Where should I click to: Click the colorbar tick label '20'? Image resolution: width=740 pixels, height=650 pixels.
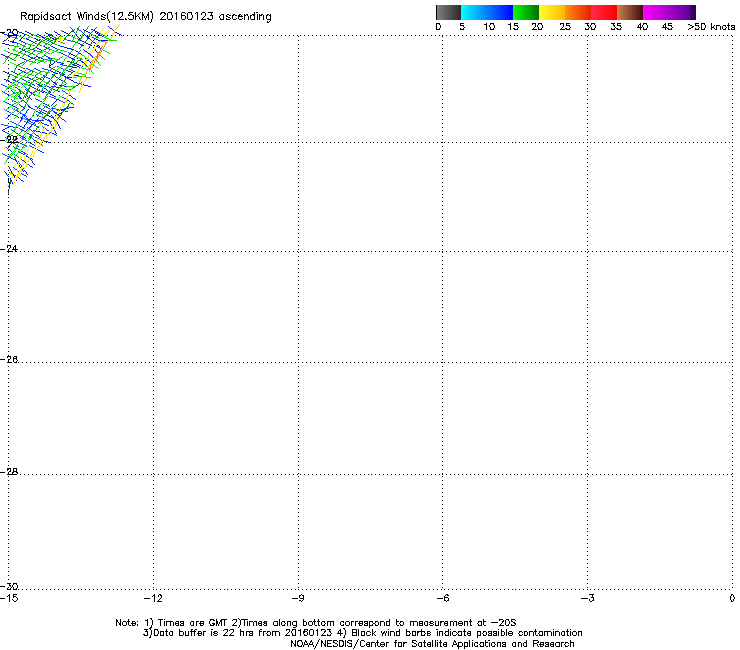(x=537, y=27)
